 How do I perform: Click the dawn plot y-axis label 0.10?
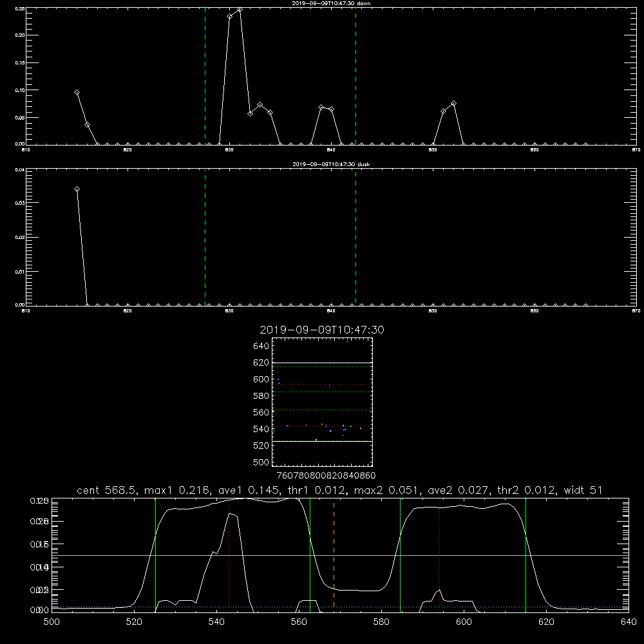click(x=20, y=90)
